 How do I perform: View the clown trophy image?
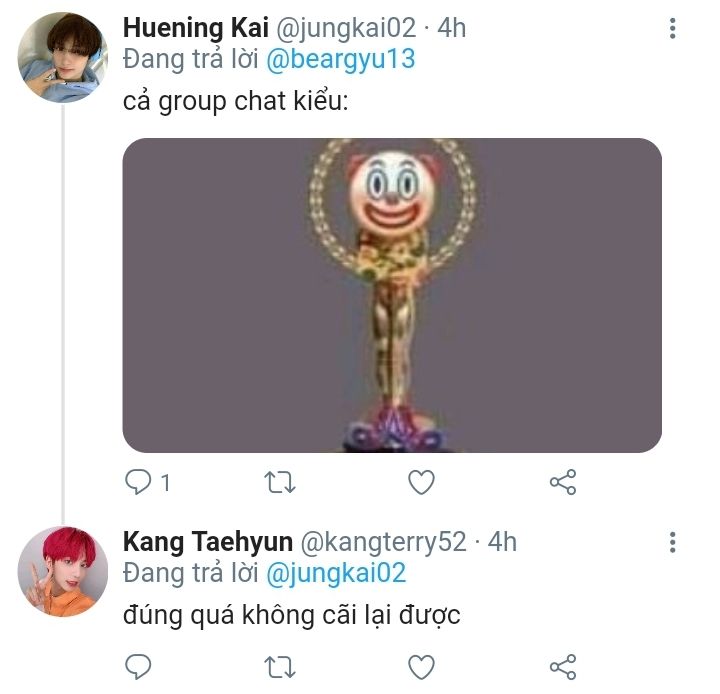[392, 295]
